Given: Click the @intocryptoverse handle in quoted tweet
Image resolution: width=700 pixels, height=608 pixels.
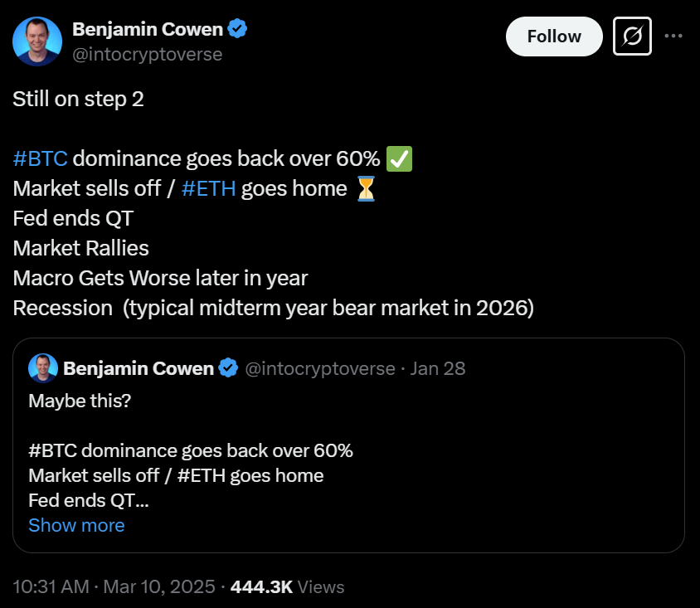Looking at the screenshot, I should pos(323,368).
